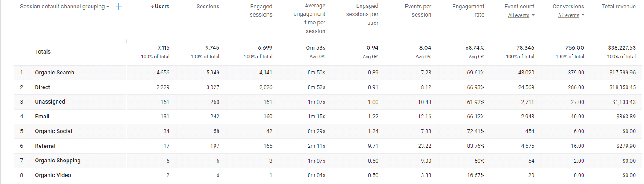Click the Unassigned channel row
644x184 pixels.
pos(50,102)
